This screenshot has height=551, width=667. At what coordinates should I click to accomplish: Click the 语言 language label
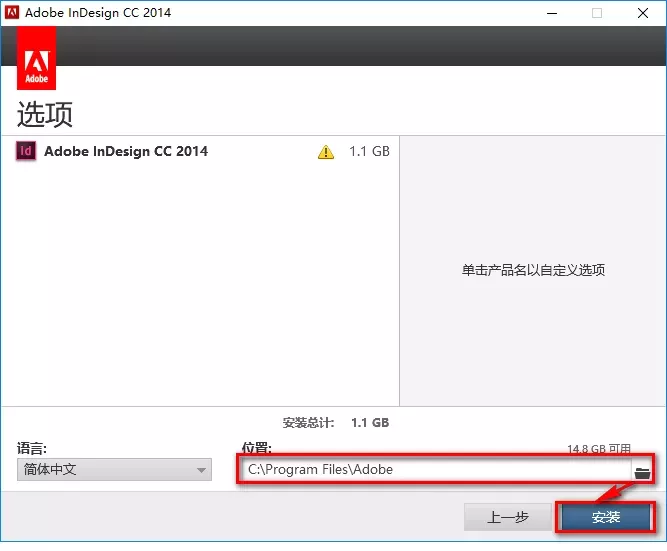32,449
